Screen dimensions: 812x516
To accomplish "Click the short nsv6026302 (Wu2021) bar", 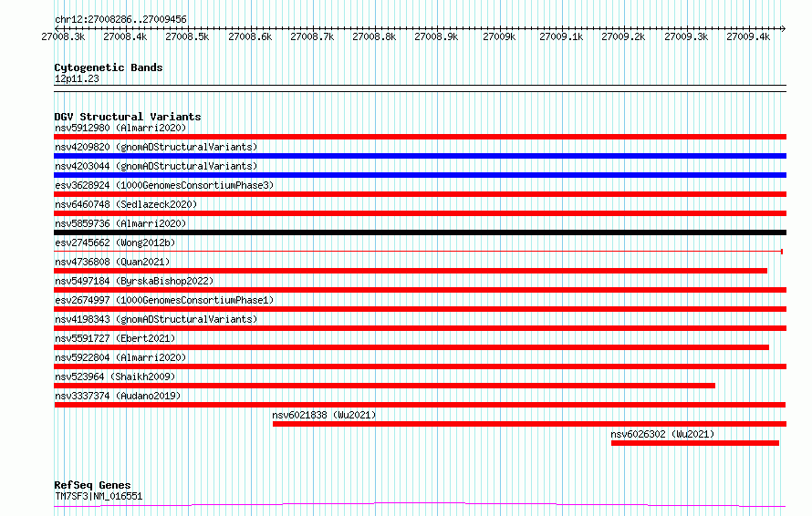I will [x=695, y=443].
